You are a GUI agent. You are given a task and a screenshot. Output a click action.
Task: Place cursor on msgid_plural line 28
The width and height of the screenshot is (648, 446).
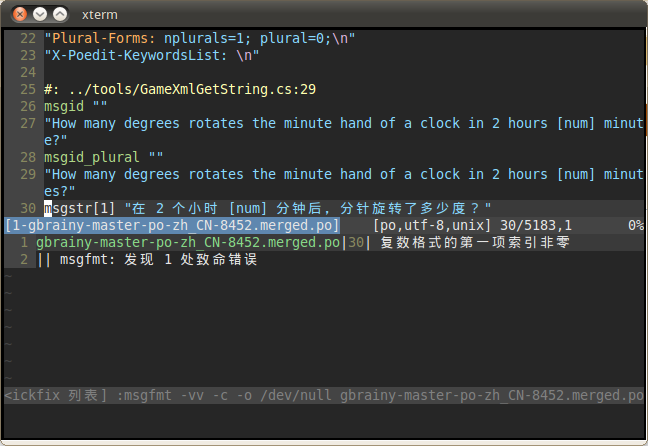(x=103, y=157)
